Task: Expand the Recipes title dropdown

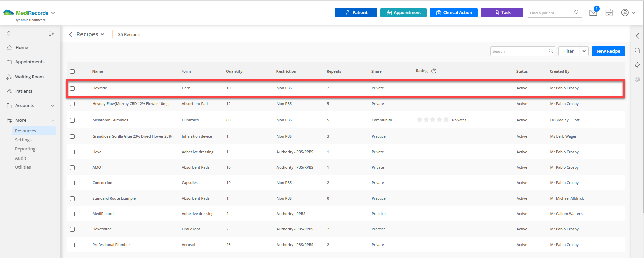Action: (102, 34)
